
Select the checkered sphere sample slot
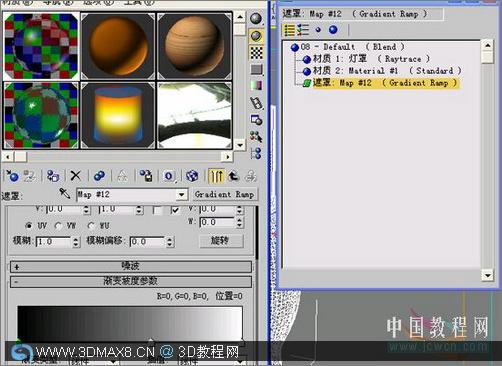point(41,46)
